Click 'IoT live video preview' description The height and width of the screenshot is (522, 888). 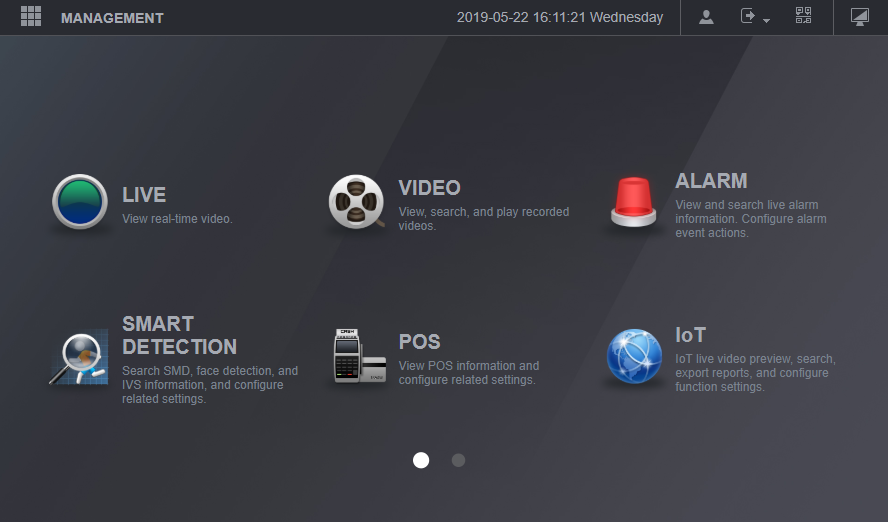(755, 373)
